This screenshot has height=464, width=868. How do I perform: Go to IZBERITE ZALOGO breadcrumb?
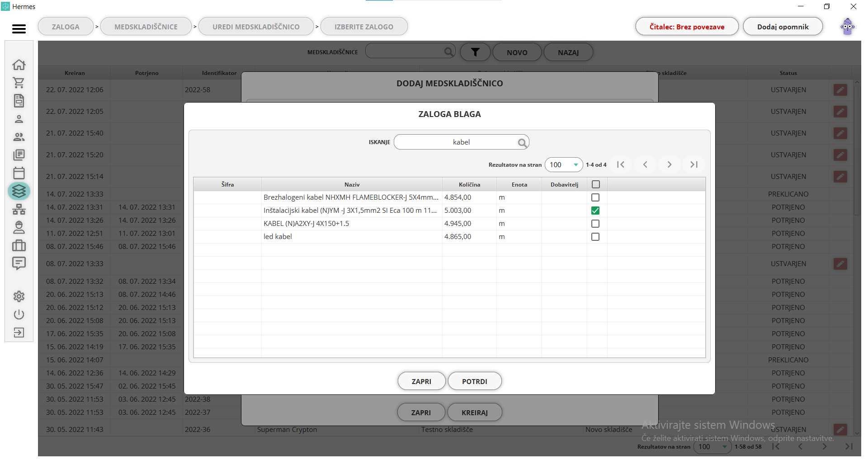[x=364, y=27]
